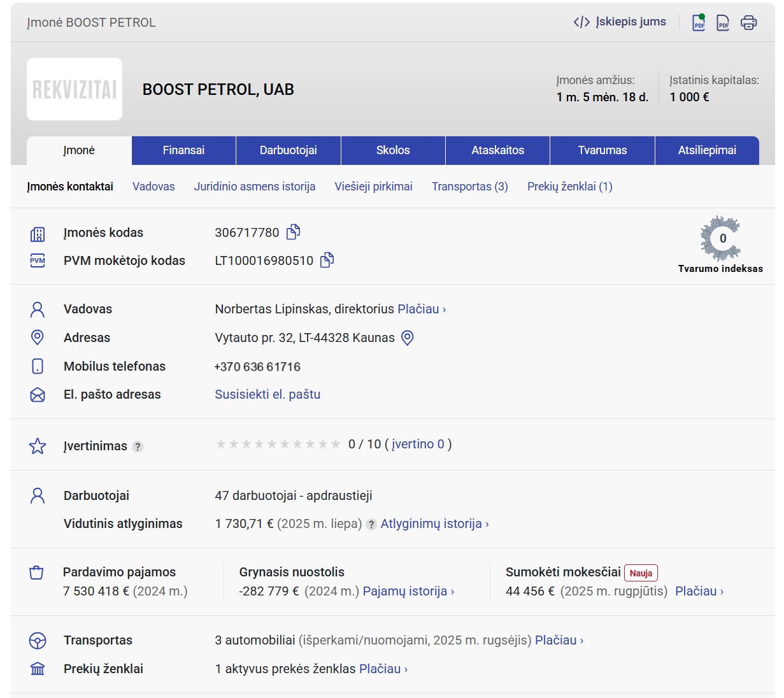784x698 pixels.
Task: Open Juridinio asmens istorija link
Action: [x=255, y=187]
